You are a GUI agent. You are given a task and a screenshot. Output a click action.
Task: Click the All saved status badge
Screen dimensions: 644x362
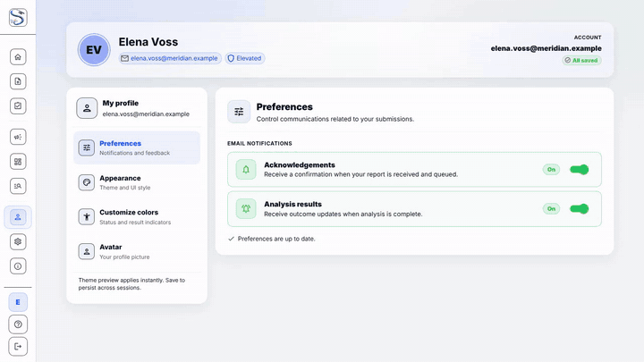click(x=581, y=61)
